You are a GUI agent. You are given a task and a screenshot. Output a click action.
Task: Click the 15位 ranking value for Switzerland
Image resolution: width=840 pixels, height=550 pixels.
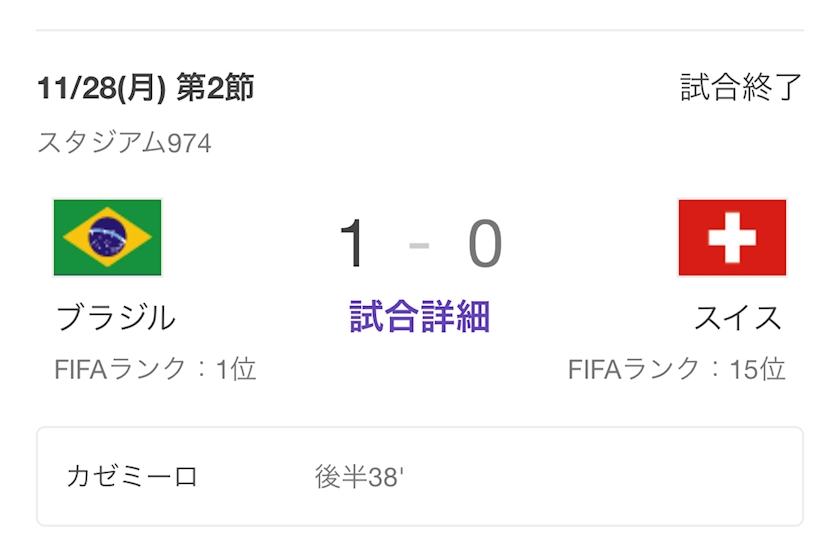point(757,369)
